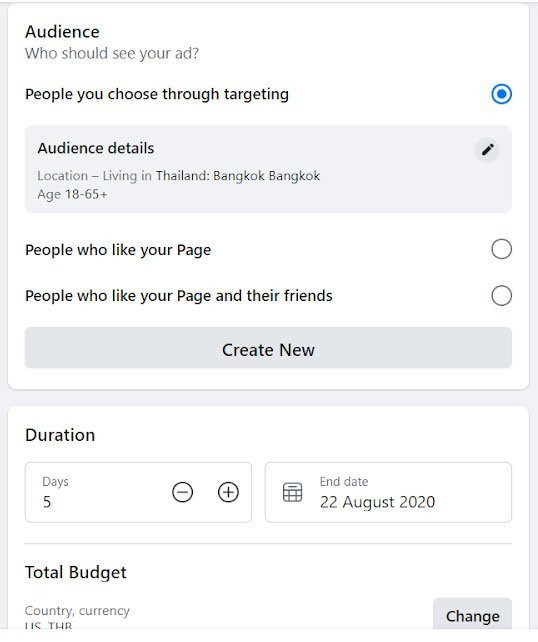
Task: Edit audience details with the pencil icon
Action: (487, 150)
